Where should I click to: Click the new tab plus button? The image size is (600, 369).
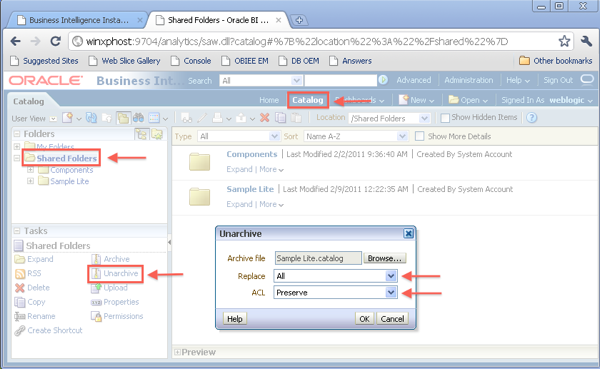(299, 20)
